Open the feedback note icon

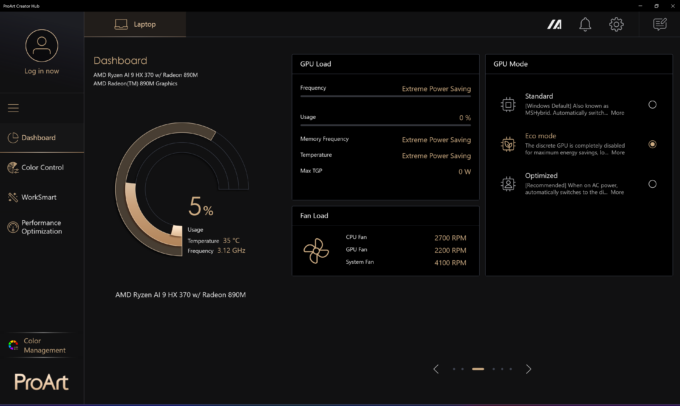pos(660,24)
